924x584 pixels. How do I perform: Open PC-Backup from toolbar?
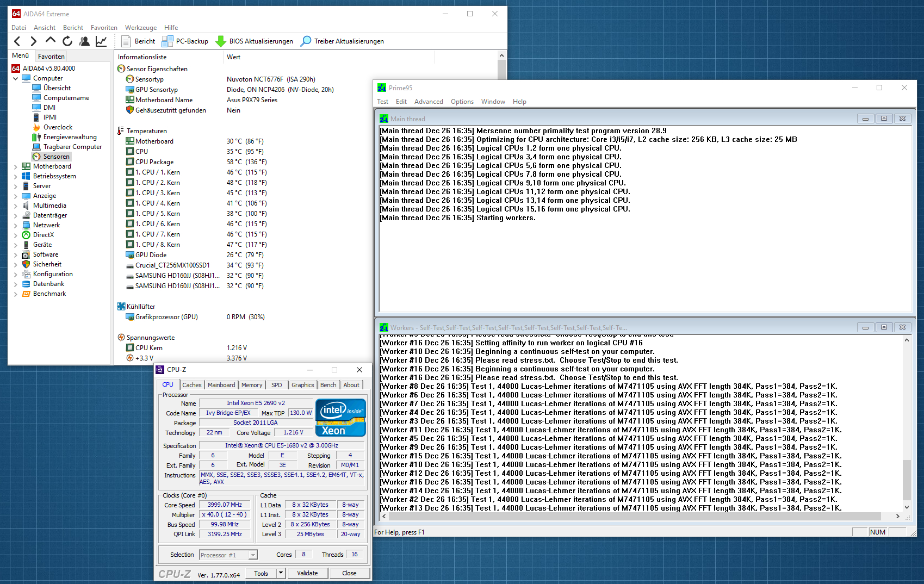185,41
